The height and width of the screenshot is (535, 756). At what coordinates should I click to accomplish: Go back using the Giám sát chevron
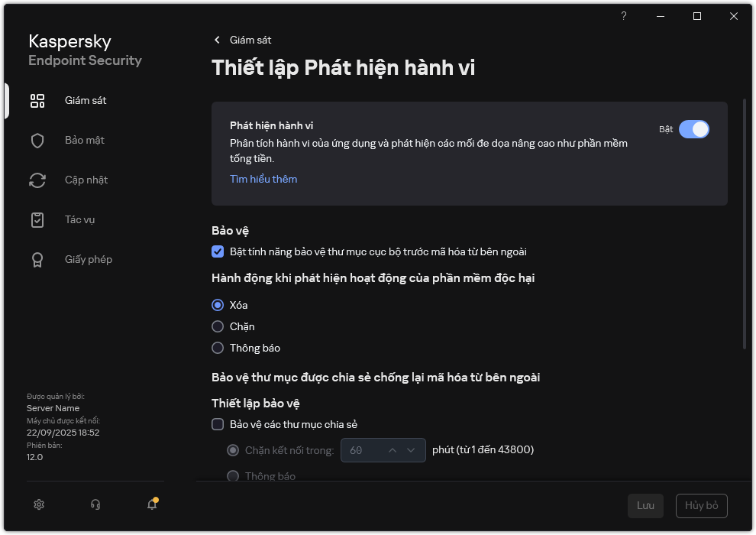[x=218, y=40]
